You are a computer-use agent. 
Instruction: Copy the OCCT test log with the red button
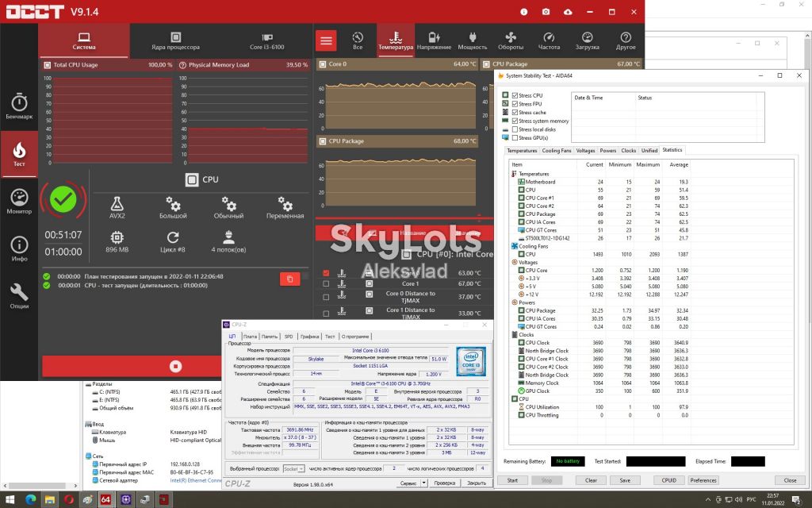pos(290,279)
